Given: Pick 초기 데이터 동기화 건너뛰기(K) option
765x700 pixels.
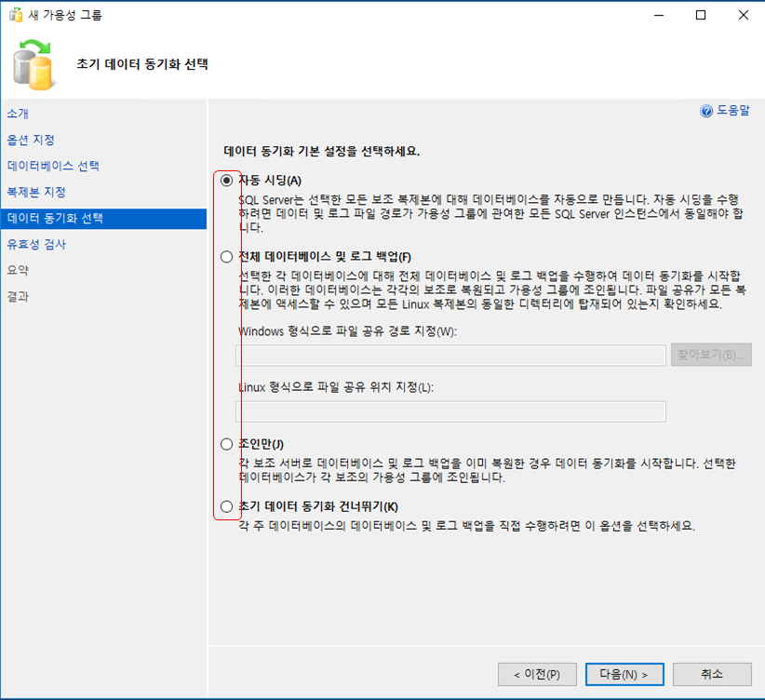Looking at the screenshot, I should (226, 506).
